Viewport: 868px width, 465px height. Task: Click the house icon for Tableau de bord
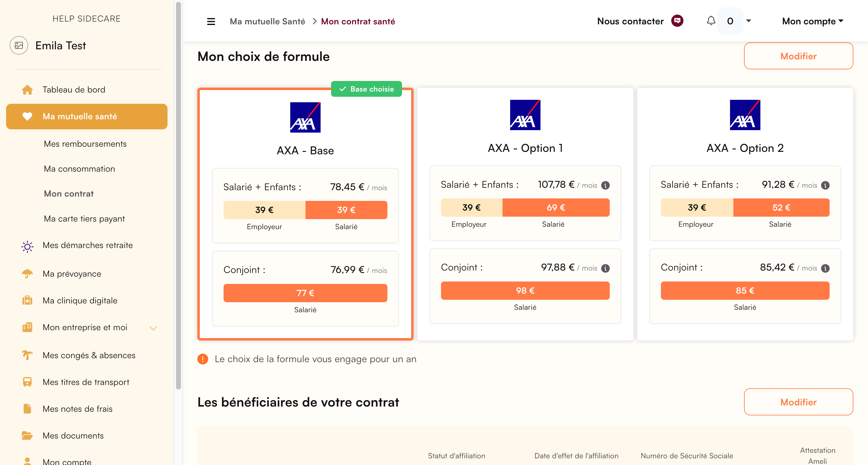pos(27,89)
